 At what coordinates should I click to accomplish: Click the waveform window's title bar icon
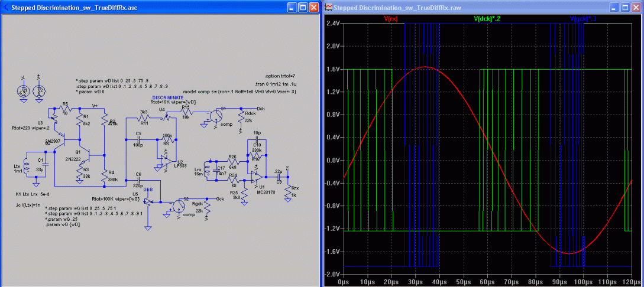(328, 8)
